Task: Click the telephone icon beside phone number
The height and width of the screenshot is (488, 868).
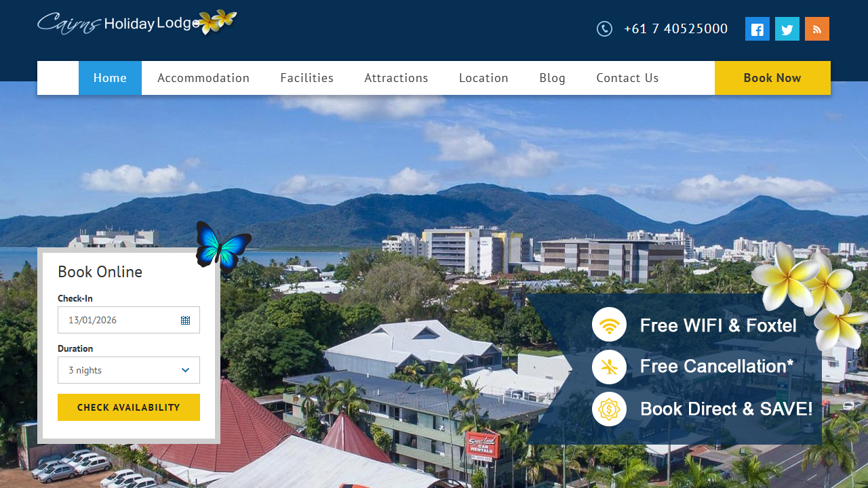Action: tap(604, 28)
